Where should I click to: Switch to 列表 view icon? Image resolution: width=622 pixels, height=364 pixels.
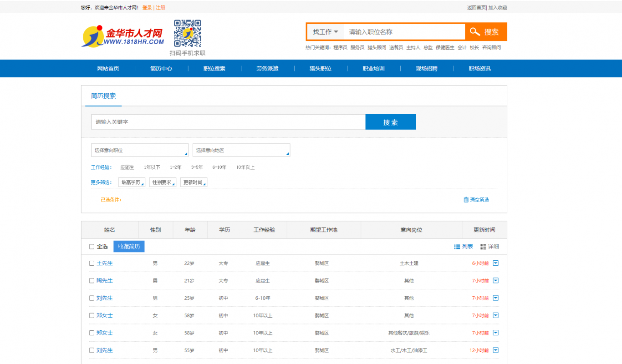[x=464, y=247]
